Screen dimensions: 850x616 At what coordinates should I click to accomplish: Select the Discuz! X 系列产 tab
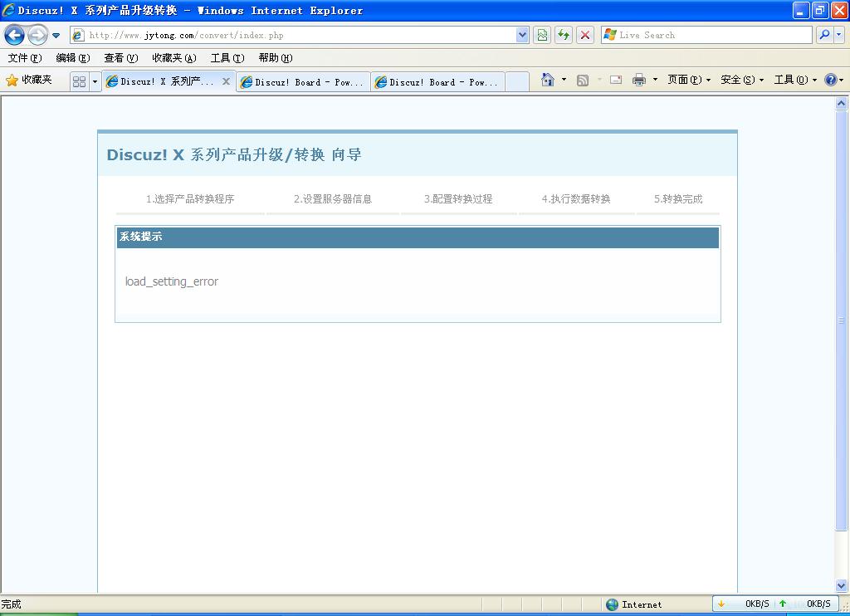click(x=160, y=81)
